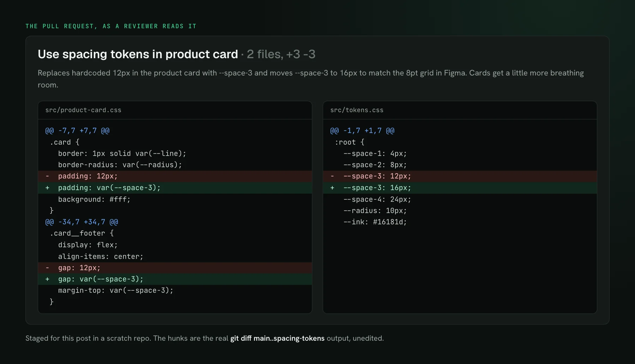Image resolution: width=635 pixels, height=364 pixels.
Task: Click the '2 files, +3 -3' summary text
Action: (x=281, y=54)
